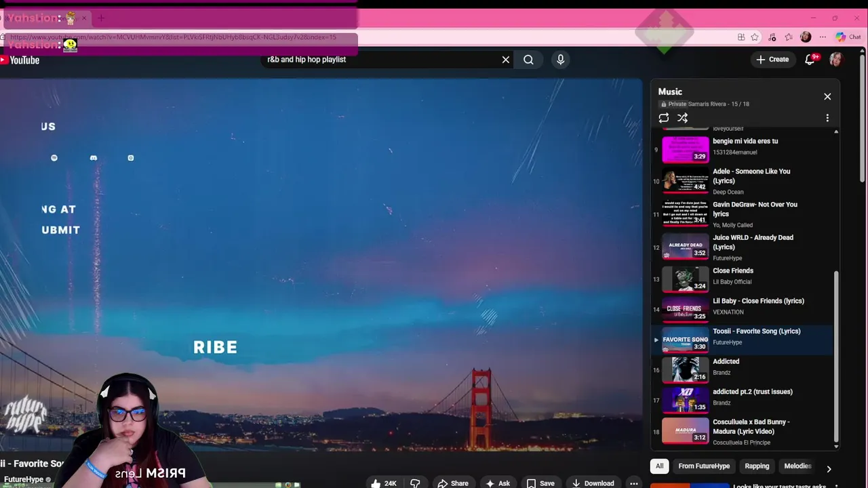868x488 pixels.
Task: Click the playlist panel scrollbar thumb
Action: (836, 356)
